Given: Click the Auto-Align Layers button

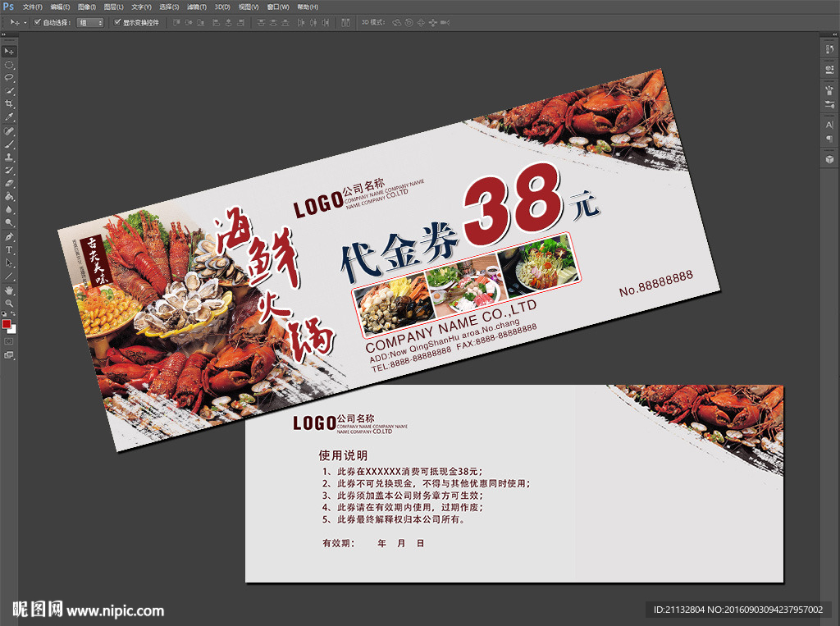Looking at the screenshot, I should click(345, 22).
